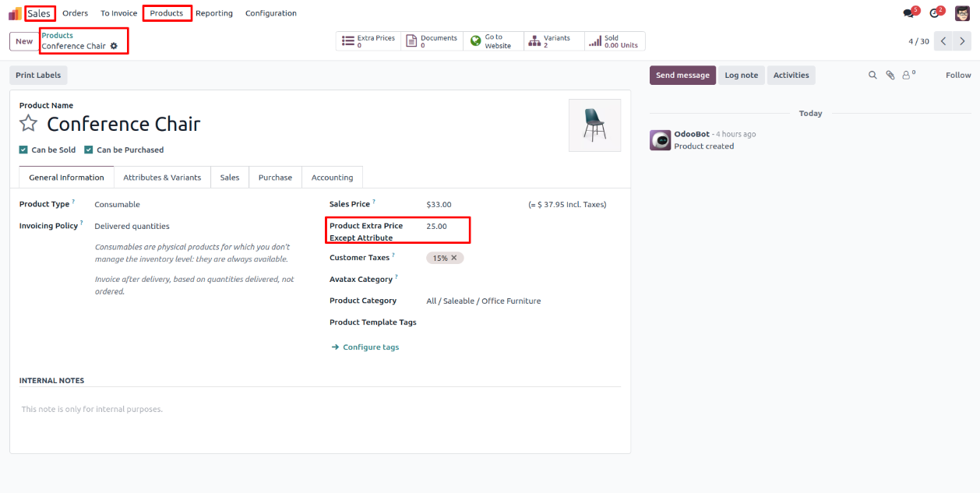
Task: Click the chair product image thumbnail
Action: point(594,125)
